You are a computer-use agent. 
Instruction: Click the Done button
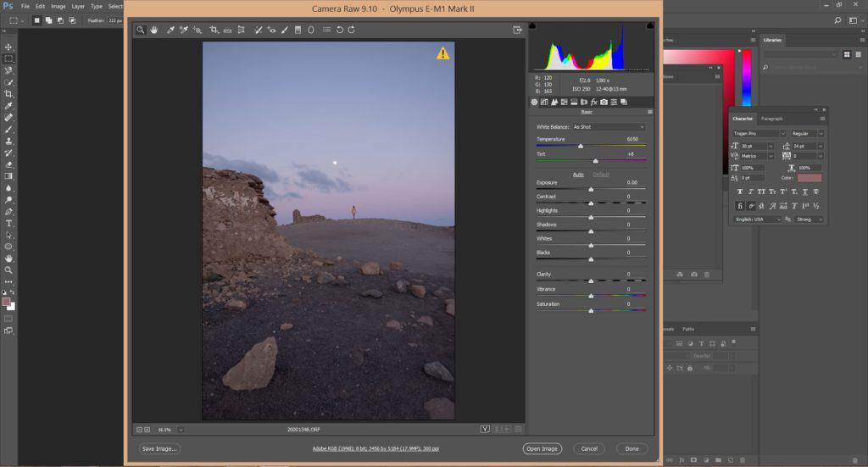[632, 448]
